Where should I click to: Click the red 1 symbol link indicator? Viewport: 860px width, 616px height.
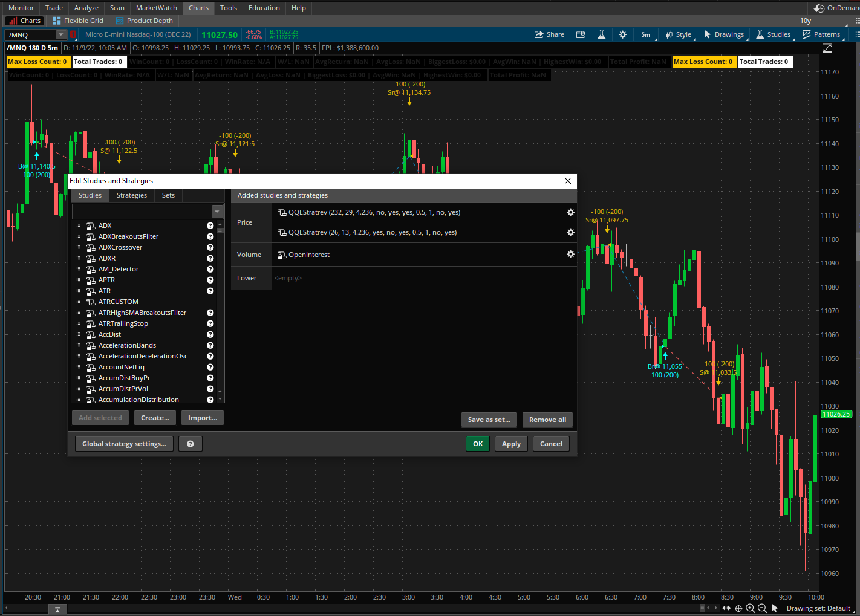[73, 34]
